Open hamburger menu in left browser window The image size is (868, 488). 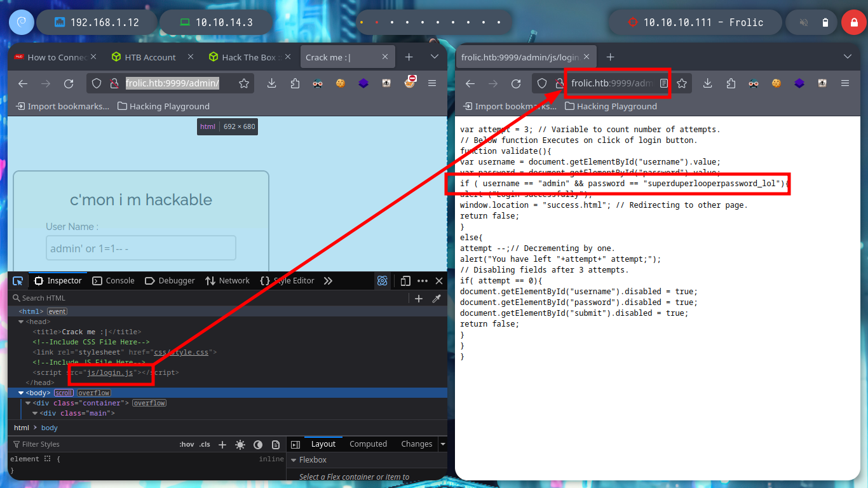coord(432,83)
